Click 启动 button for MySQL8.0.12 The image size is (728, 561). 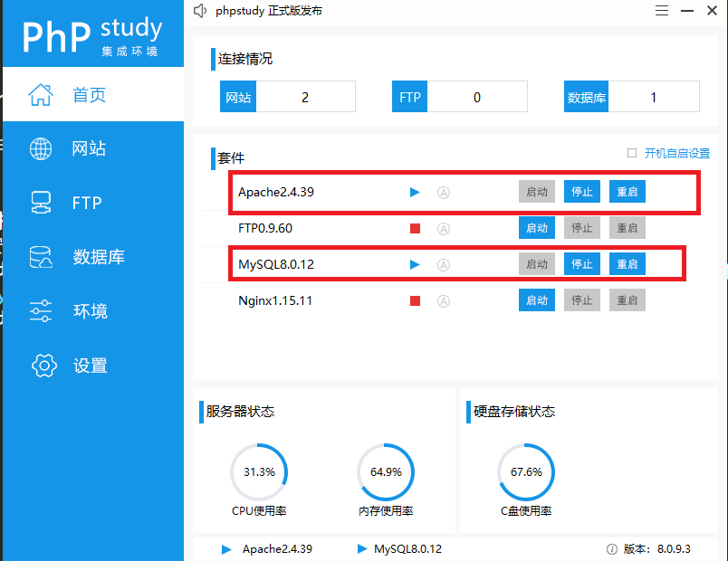[537, 264]
